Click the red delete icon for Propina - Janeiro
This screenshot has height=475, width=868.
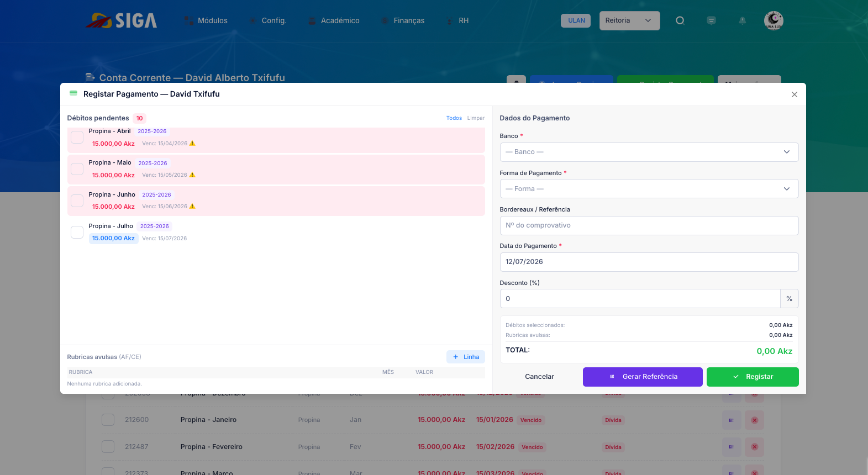tap(754, 420)
